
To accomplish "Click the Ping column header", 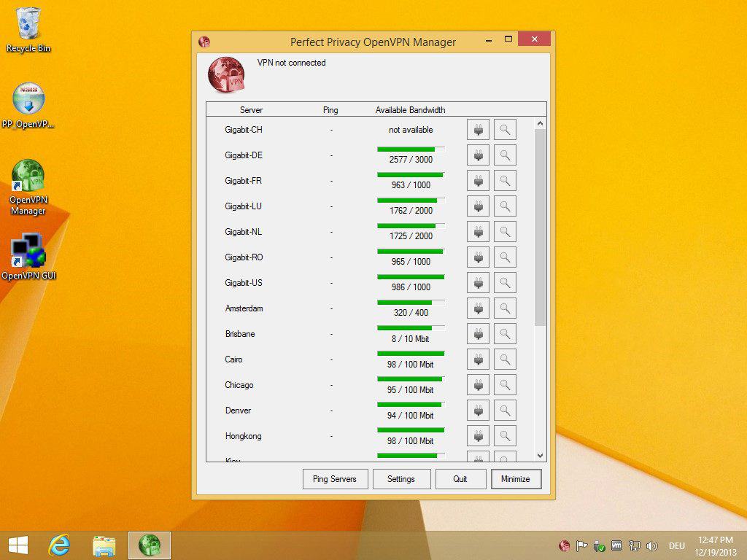I will tap(330, 110).
